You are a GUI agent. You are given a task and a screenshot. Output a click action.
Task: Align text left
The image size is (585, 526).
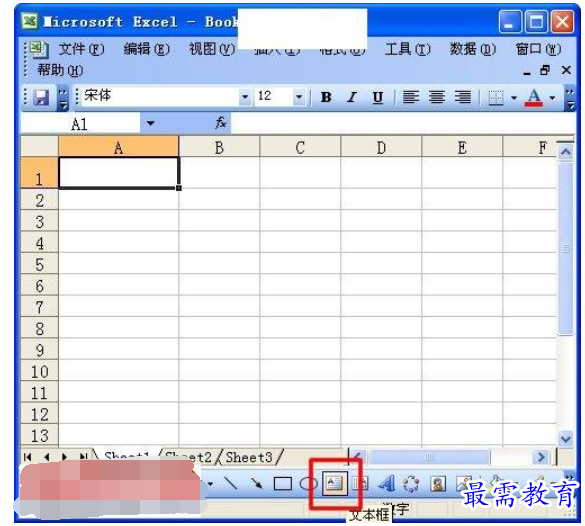click(x=411, y=97)
